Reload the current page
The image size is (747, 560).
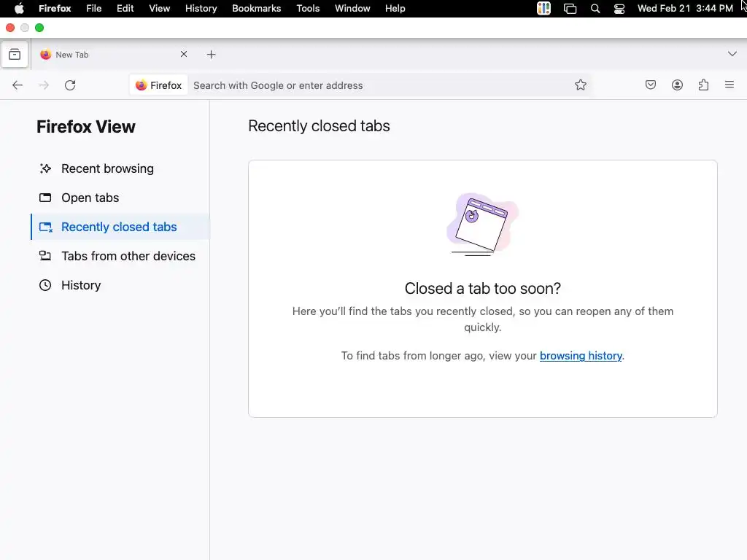[x=70, y=85]
